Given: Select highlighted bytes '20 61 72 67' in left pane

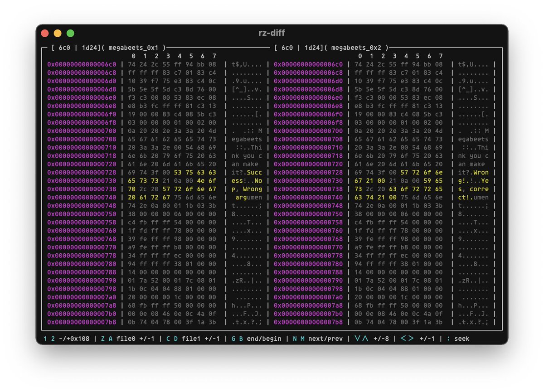Looking at the screenshot, I should point(149,198).
